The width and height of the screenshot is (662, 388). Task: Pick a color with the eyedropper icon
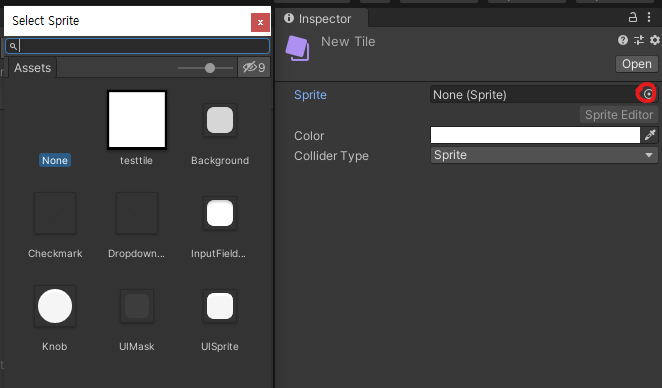650,135
